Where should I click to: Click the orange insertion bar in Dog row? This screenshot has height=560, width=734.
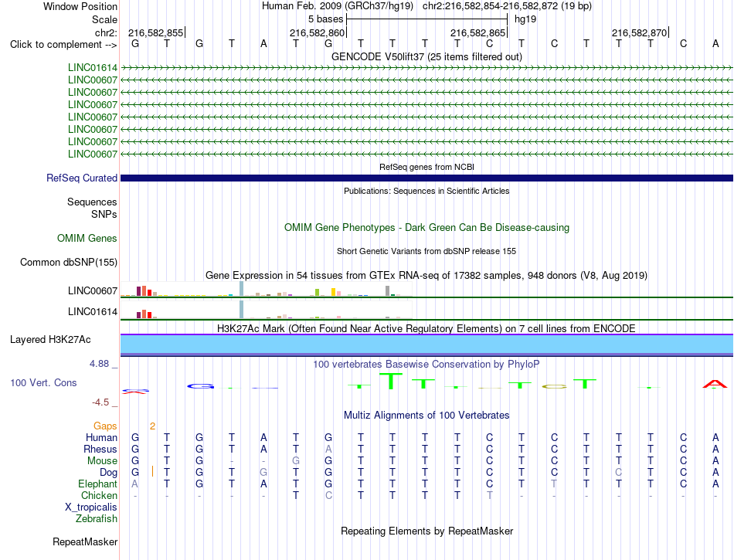153,472
